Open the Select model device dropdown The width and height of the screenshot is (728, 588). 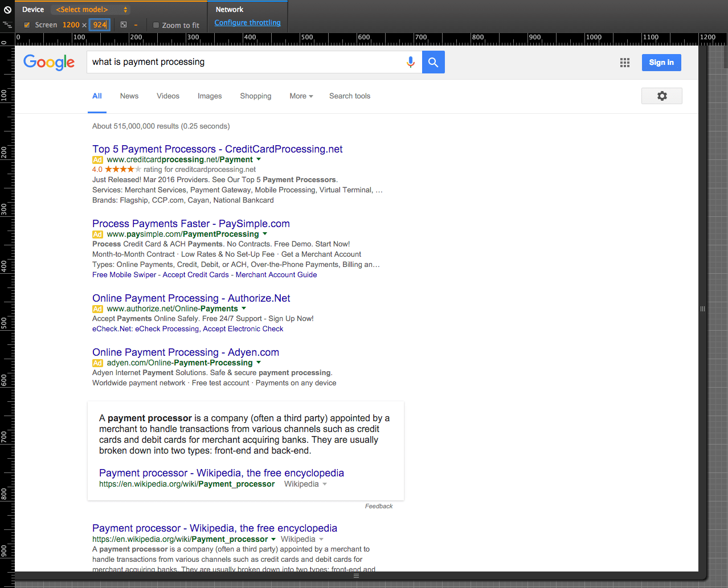pyautogui.click(x=91, y=10)
